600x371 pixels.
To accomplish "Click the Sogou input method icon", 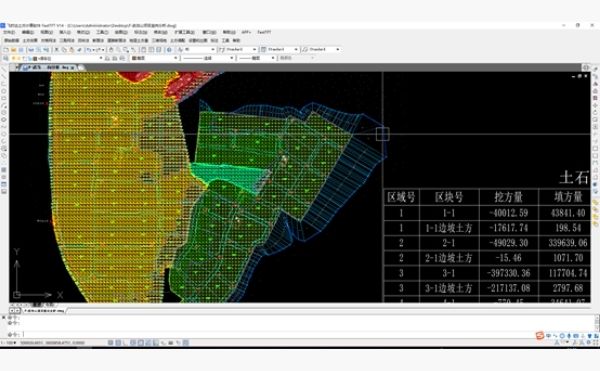I will pyautogui.click(x=540, y=336).
